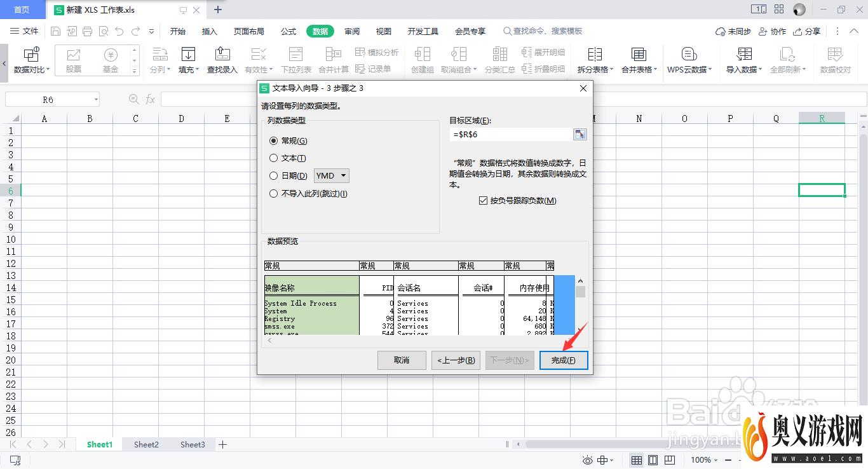Open the 合并表格 tool
868x469 pixels.
click(639, 61)
